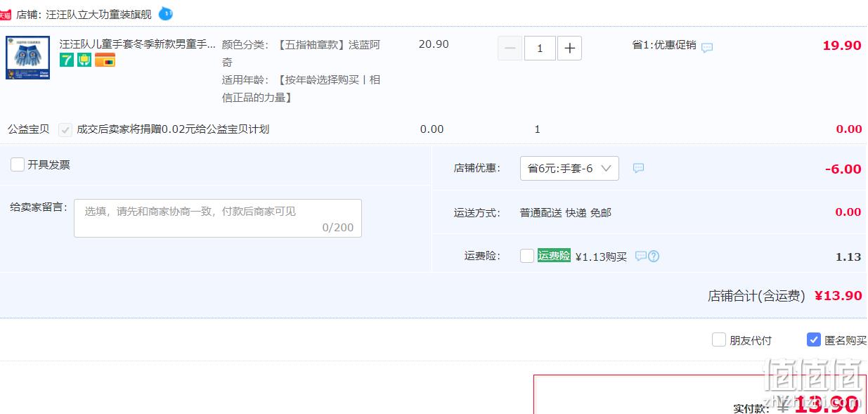Click the ¥1.13购买 insurance text
Viewport: 868px width, 414px height.
click(601, 257)
